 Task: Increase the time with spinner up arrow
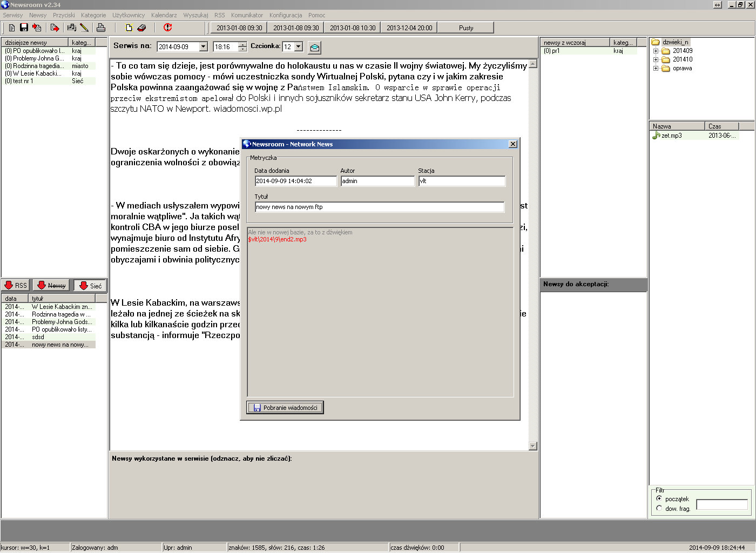click(x=242, y=44)
